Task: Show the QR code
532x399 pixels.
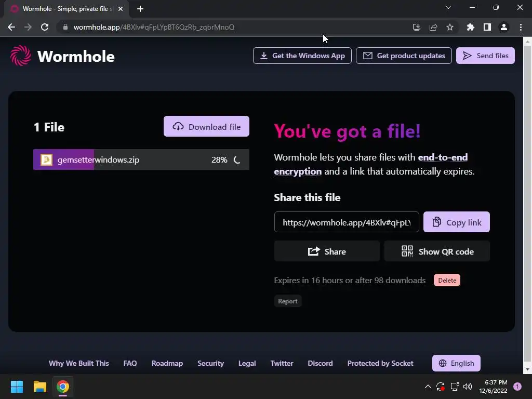Action: point(437,251)
